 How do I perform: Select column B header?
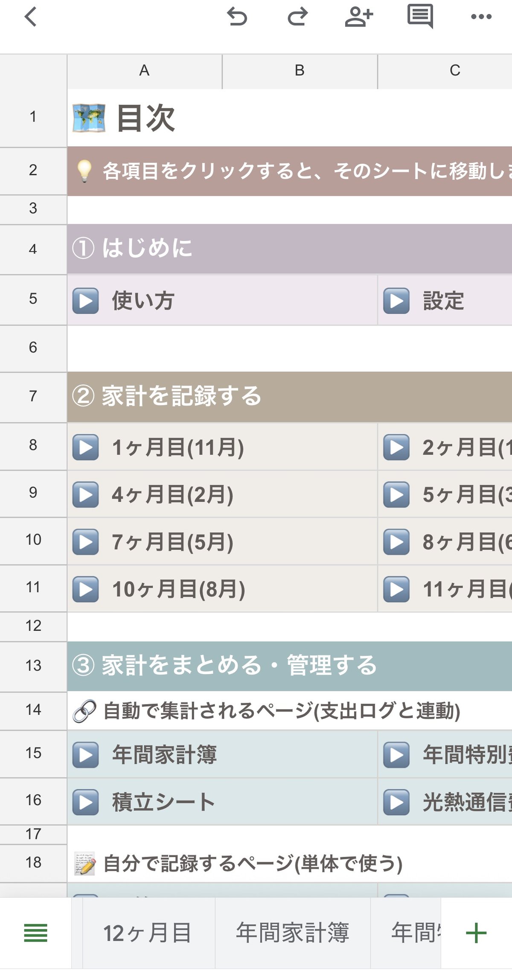pyautogui.click(x=300, y=71)
